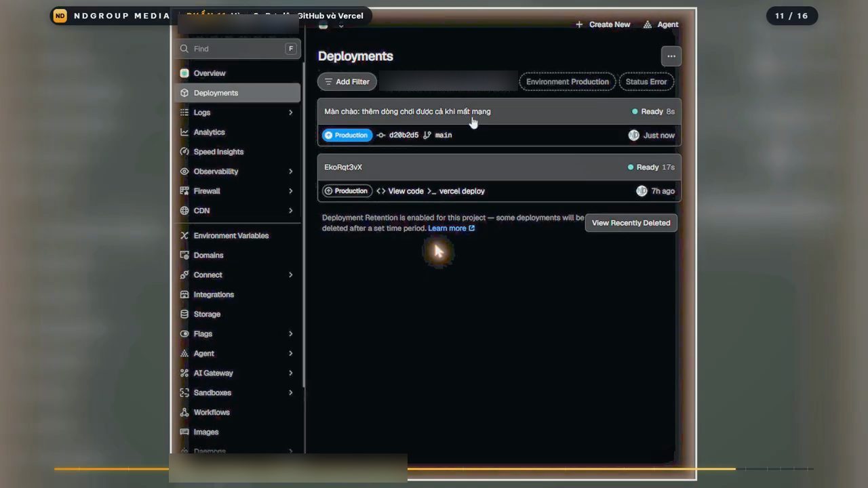Click the Workflows icon
The width and height of the screenshot is (868, 488).
point(184,413)
